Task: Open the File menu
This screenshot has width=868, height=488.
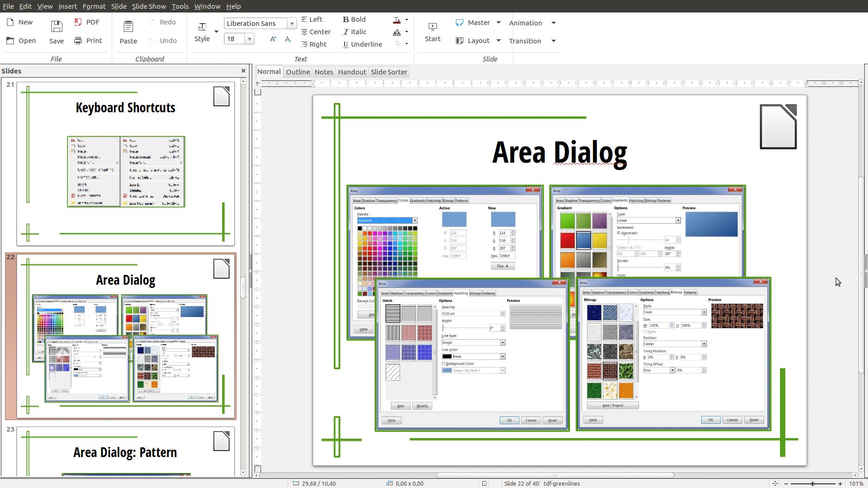Action: coord(8,6)
